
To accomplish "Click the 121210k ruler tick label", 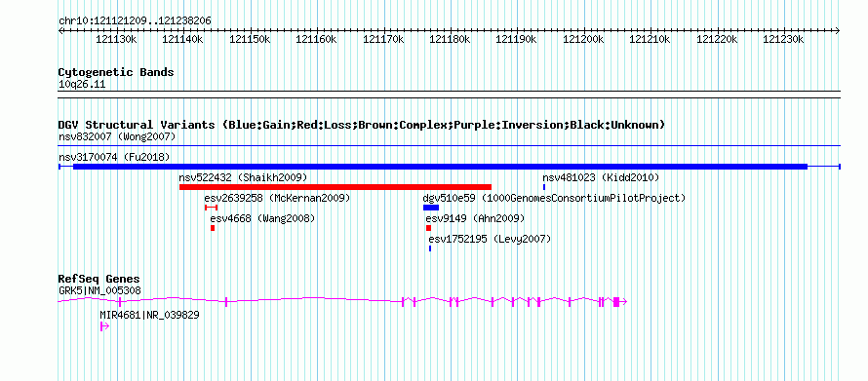I will (x=649, y=39).
